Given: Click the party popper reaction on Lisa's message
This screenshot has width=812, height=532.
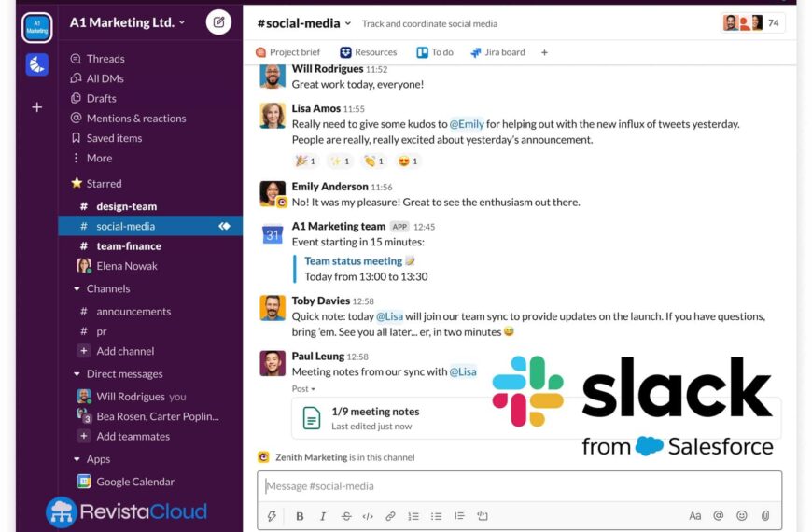Looking at the screenshot, I should 305,161.
